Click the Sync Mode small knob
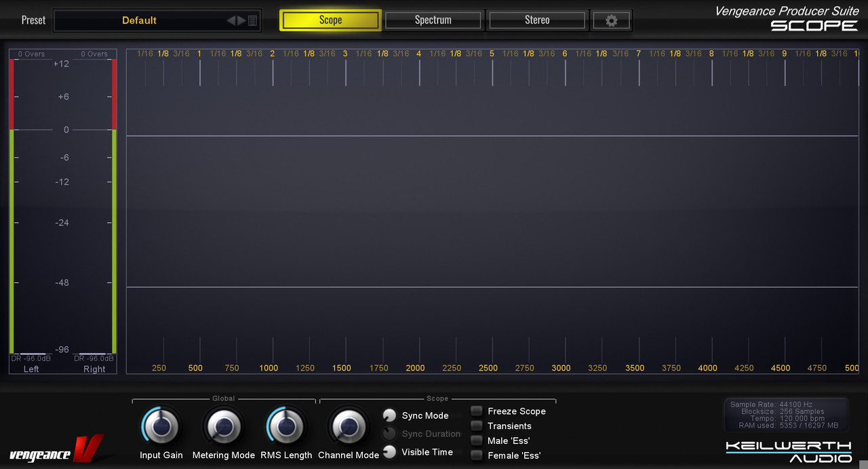Viewport: 868px width, 469px height. [389, 415]
